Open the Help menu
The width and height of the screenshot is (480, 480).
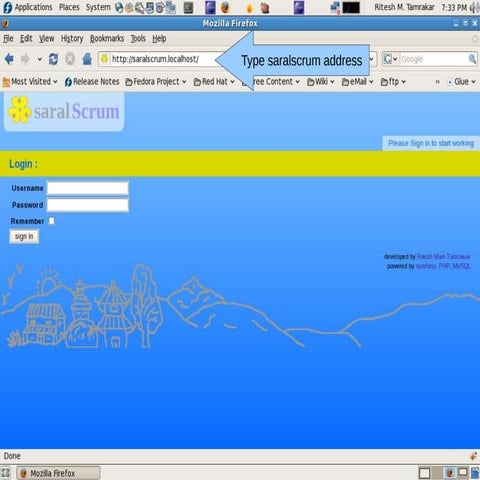[159, 39]
